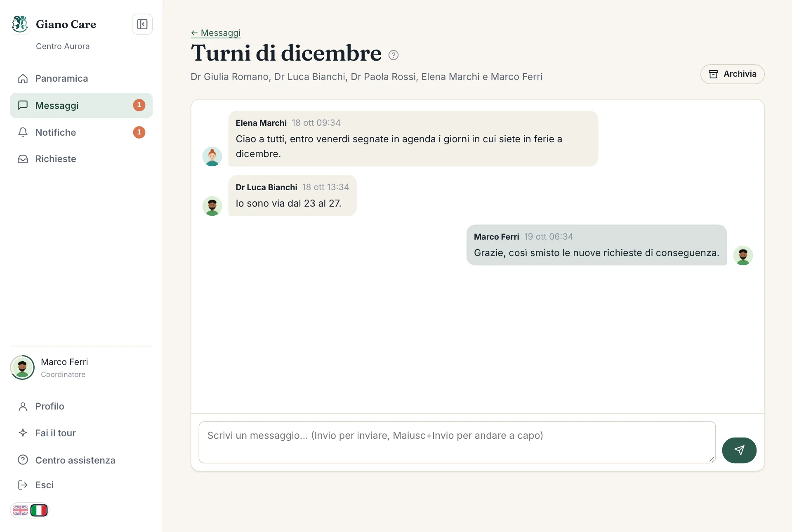The height and width of the screenshot is (532, 792).
Task: Click the Profilo person icon
Action: 23,407
